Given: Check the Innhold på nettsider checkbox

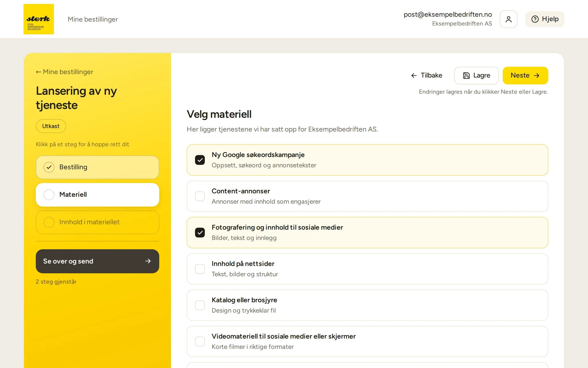Looking at the screenshot, I should (x=200, y=269).
